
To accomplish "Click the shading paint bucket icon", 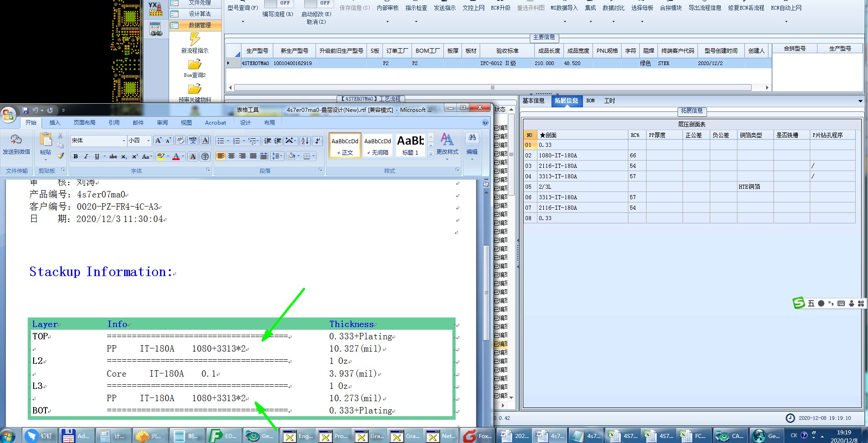I will point(292,156).
